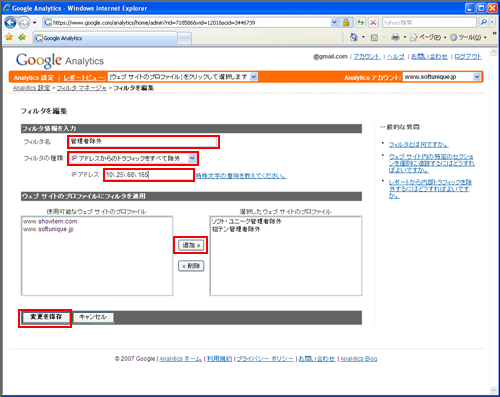Image resolution: width=500 pixels, height=397 pixels.
Task: Click フィルタ マネージャ breadcrumb link
Action: [82, 88]
